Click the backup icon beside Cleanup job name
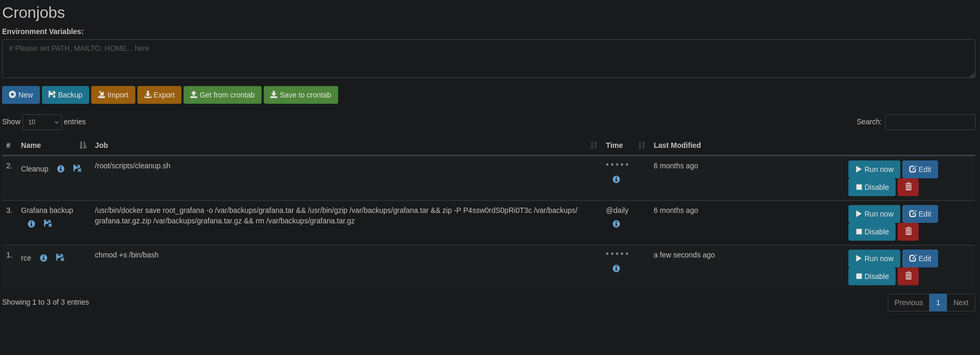980x355 pixels. point(77,169)
